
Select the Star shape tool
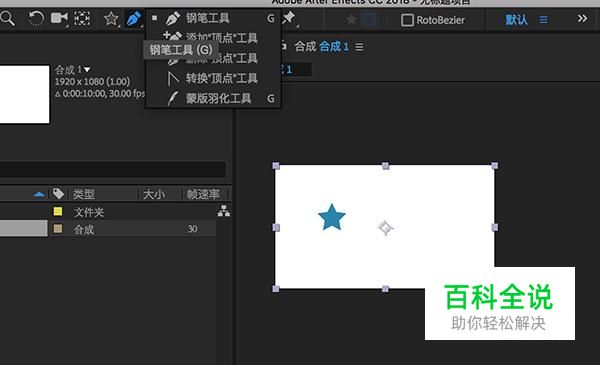111,18
